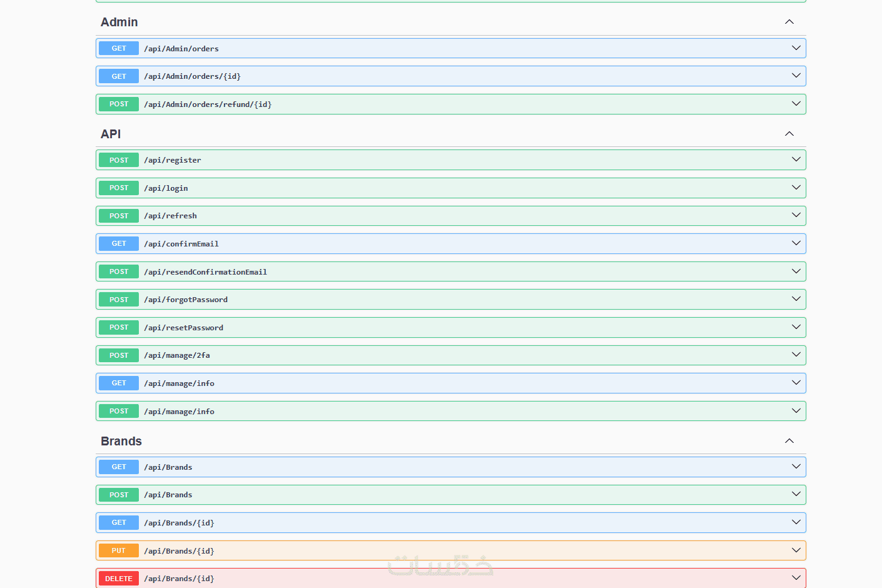Expand the GET /api/manage/info row arrow
The height and width of the screenshot is (588, 882).
[x=796, y=383]
